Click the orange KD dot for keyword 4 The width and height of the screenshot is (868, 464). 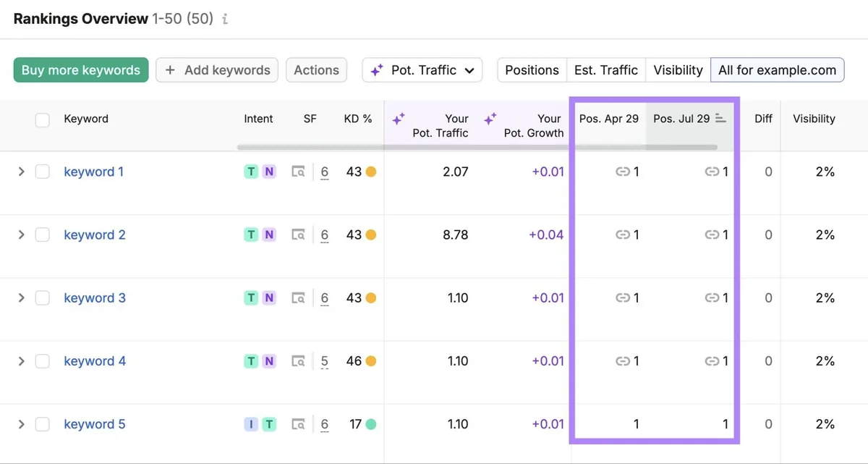pos(371,361)
